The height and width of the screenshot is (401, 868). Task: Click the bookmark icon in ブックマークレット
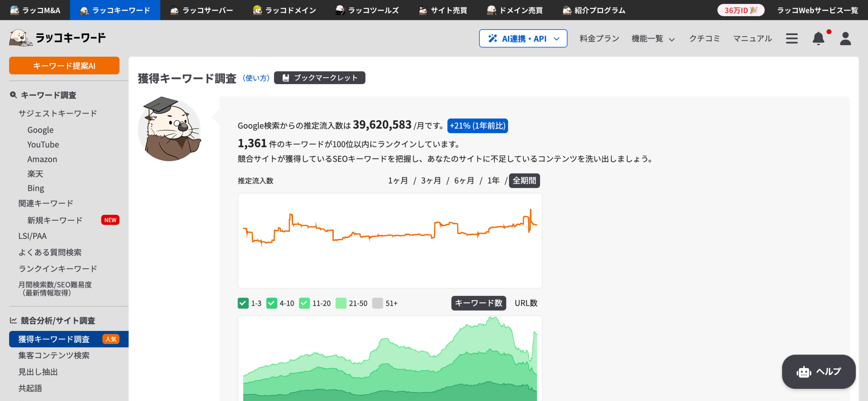coord(286,78)
